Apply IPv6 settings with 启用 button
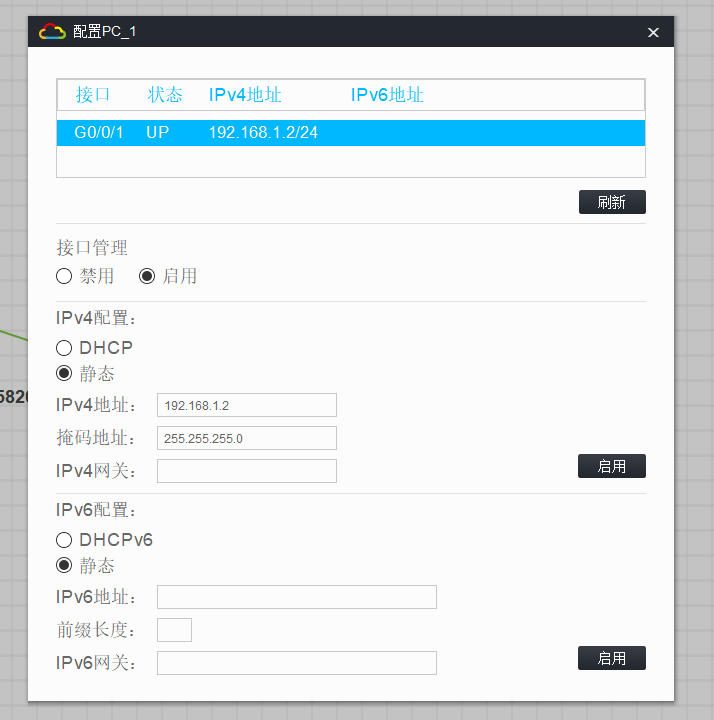714x720 pixels. pyautogui.click(x=612, y=658)
